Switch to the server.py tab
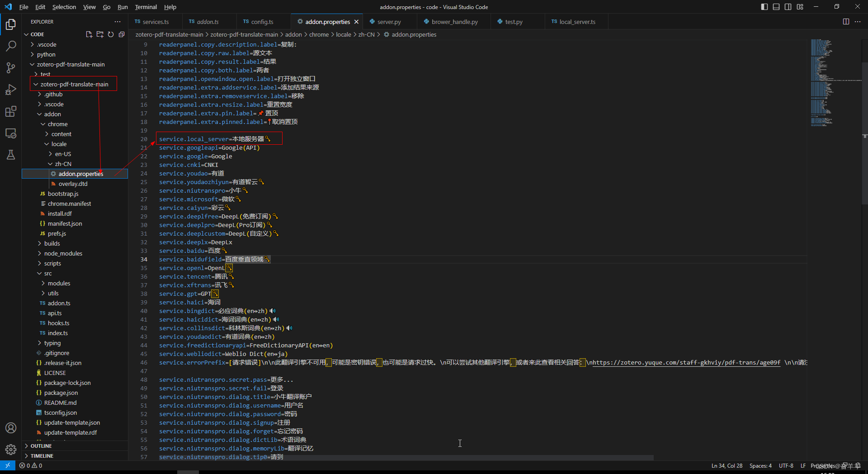 pos(389,22)
